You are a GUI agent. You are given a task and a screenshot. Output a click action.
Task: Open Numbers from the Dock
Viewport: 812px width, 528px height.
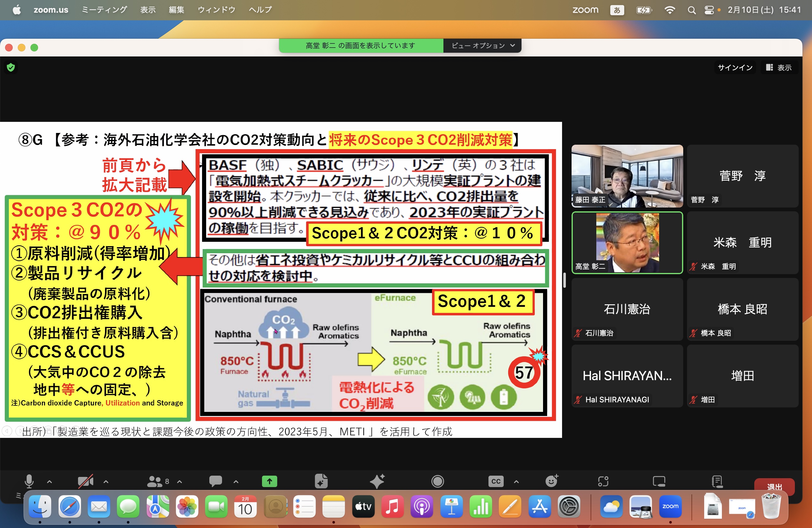point(481,506)
